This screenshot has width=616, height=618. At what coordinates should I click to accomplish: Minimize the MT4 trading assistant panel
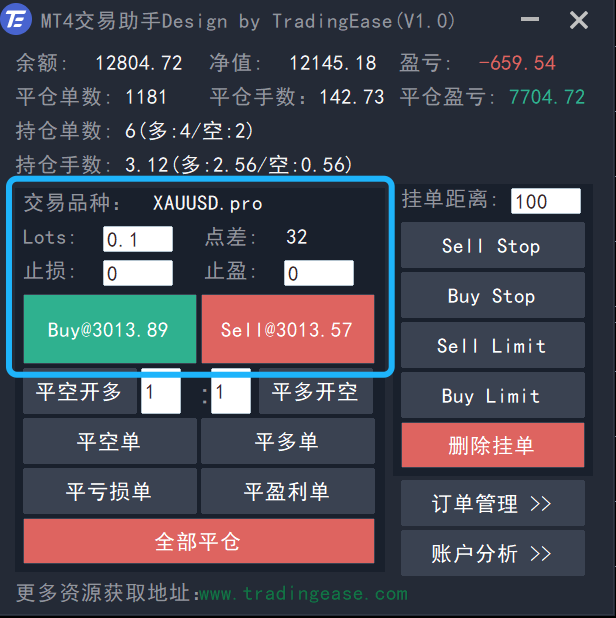pyautogui.click(x=530, y=20)
